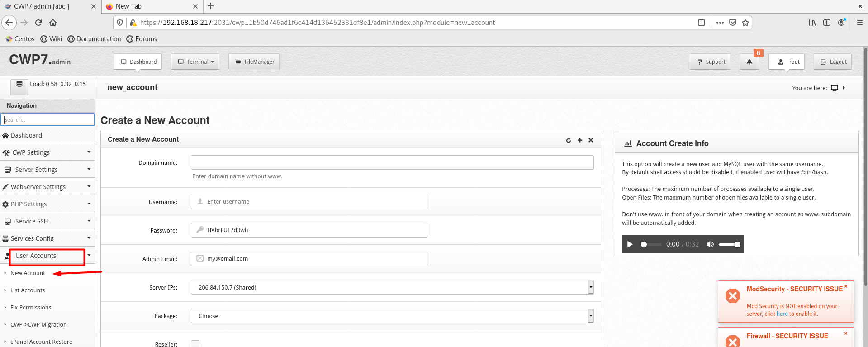The height and width of the screenshot is (347, 868).
Task: Select New Account in sidebar
Action: click(x=28, y=273)
